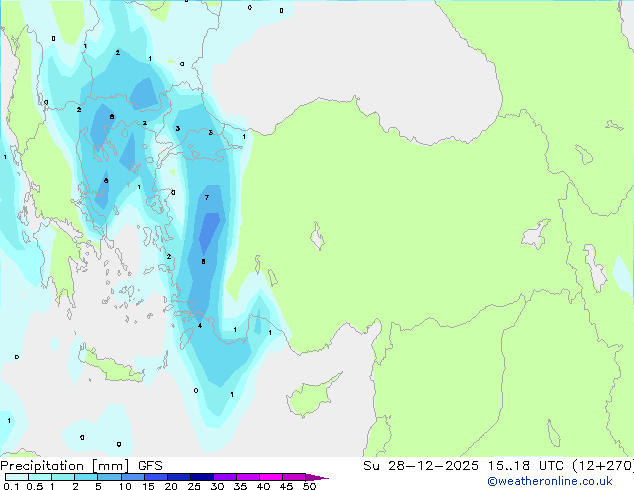Click the '(12+270)' forecast offset text
Image resolution: width=634 pixels, height=490 pixels.
click(603, 466)
